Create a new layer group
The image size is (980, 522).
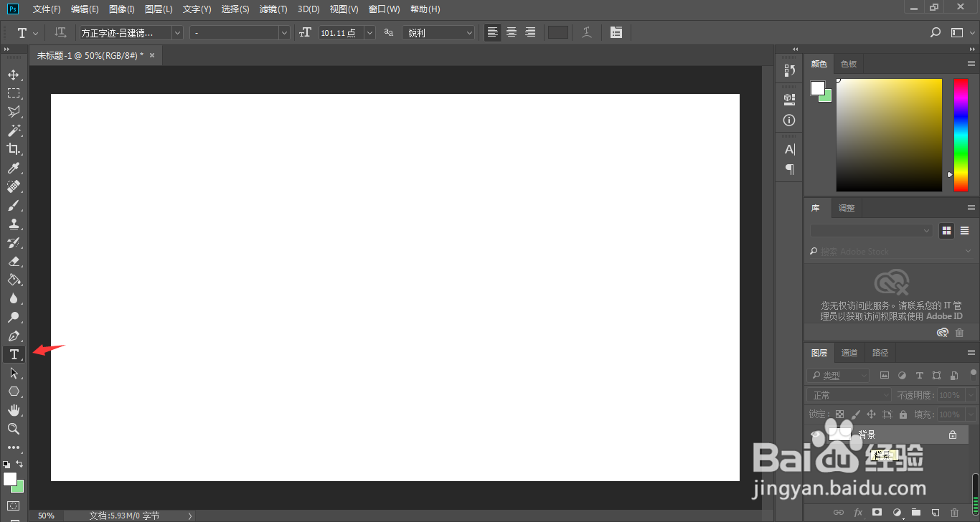point(915,513)
